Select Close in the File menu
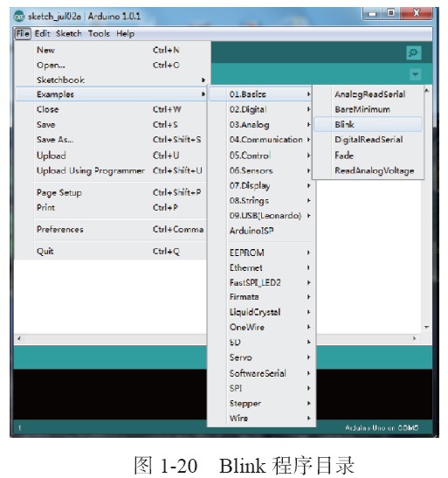This screenshot has height=478, width=448. click(x=111, y=109)
